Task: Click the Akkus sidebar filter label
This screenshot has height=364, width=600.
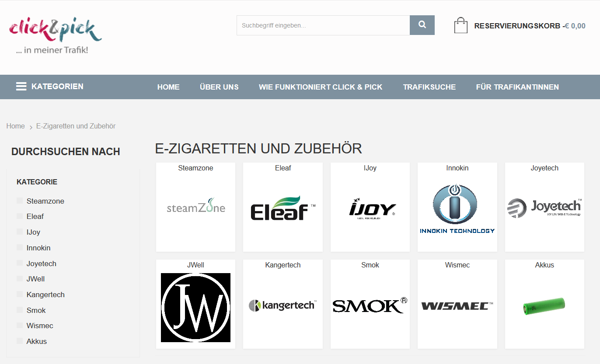Action: click(x=37, y=341)
